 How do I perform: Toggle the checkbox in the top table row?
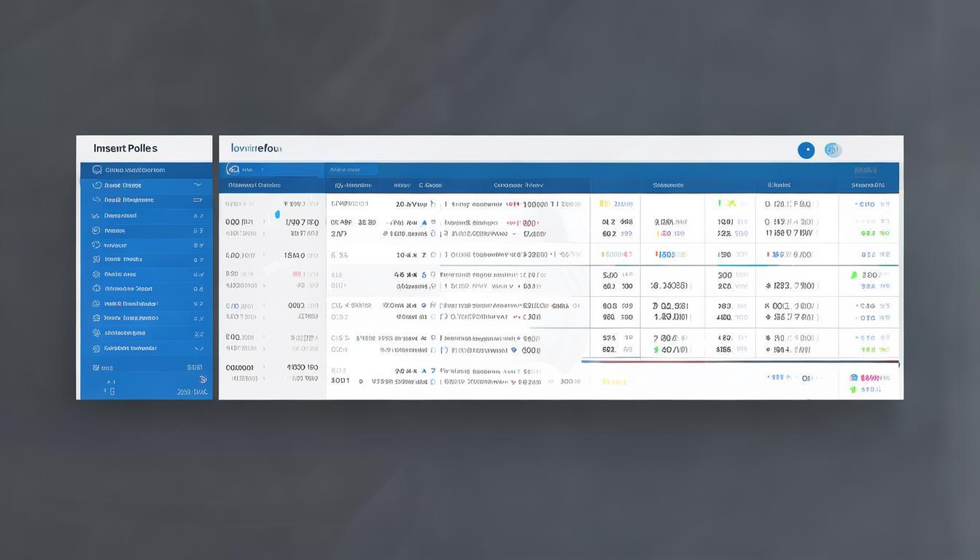[x=433, y=205]
